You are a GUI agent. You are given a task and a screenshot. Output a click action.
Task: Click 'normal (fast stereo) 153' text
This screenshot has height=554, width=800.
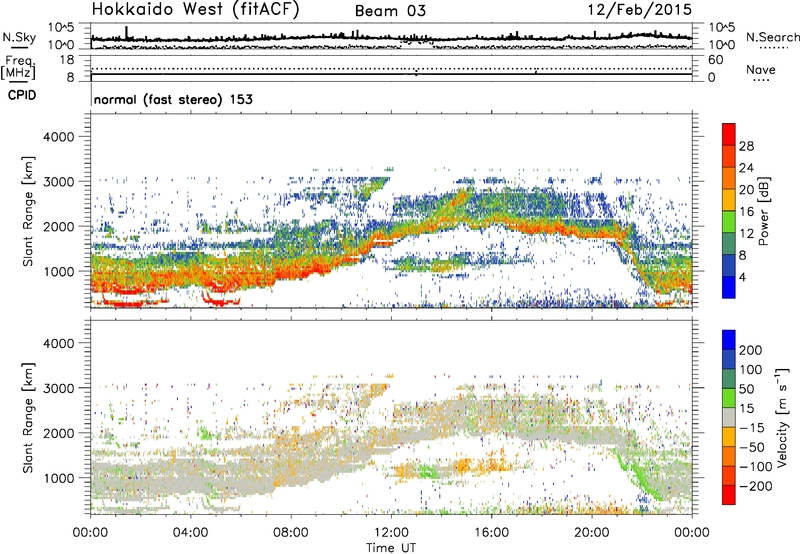coord(173,99)
